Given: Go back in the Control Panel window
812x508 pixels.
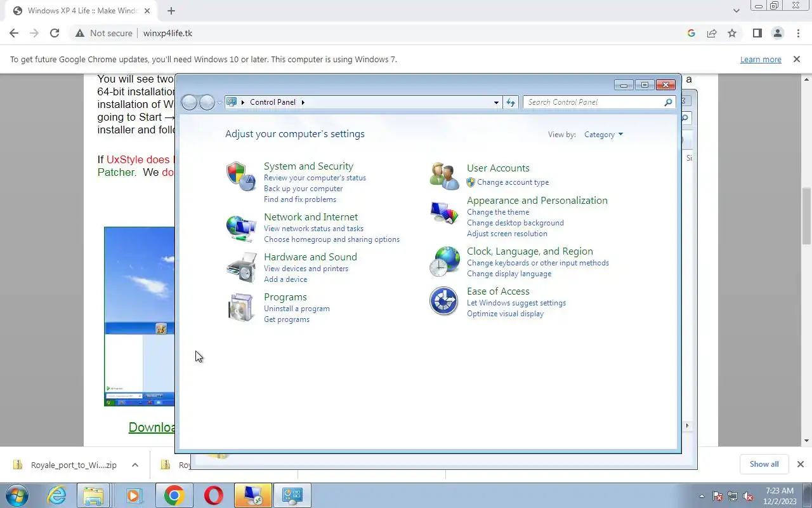Looking at the screenshot, I should click(x=189, y=102).
